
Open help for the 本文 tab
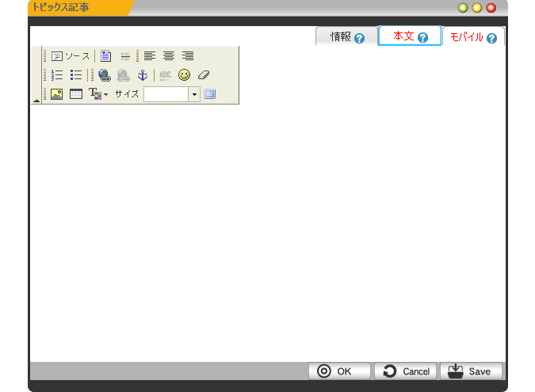(x=422, y=37)
